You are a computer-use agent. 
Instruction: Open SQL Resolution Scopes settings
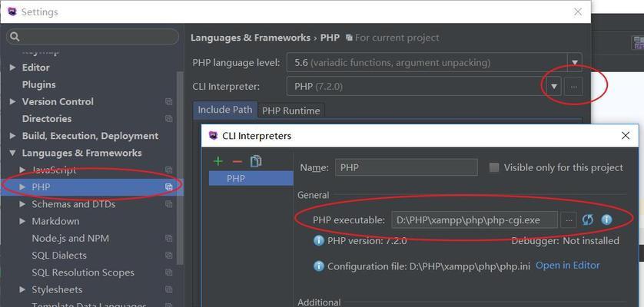(83, 272)
